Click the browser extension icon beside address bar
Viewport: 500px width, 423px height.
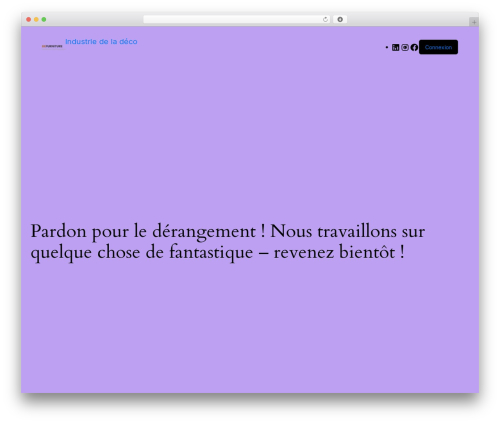340,19
